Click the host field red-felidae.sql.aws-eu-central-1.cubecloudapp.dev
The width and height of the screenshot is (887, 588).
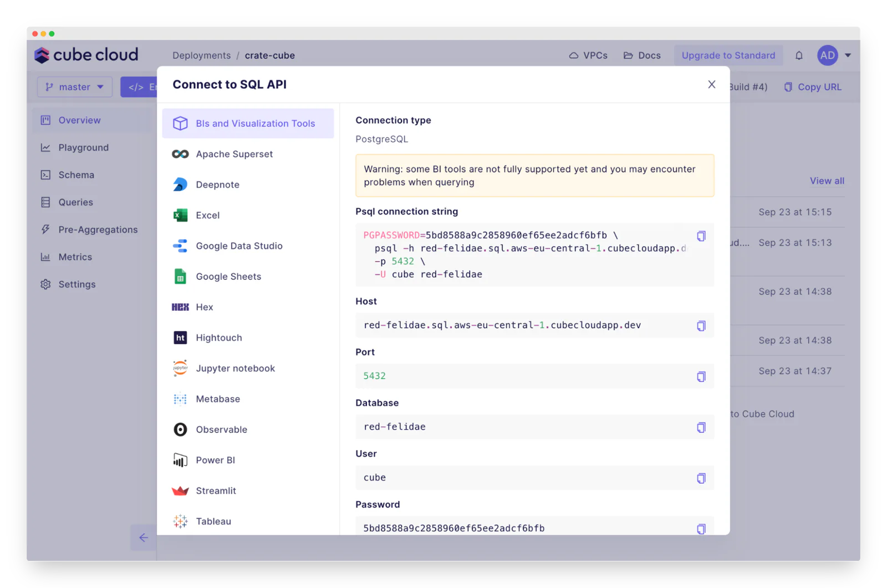pyautogui.click(x=534, y=325)
